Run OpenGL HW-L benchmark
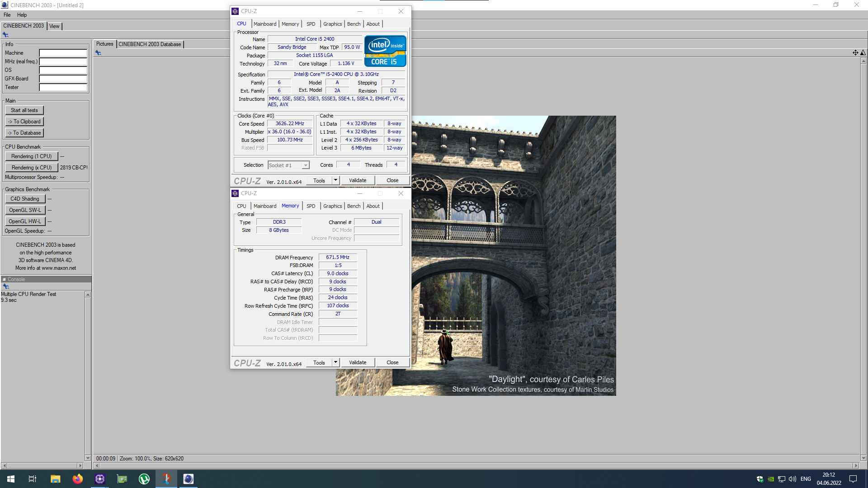The image size is (868, 488). 25,221
